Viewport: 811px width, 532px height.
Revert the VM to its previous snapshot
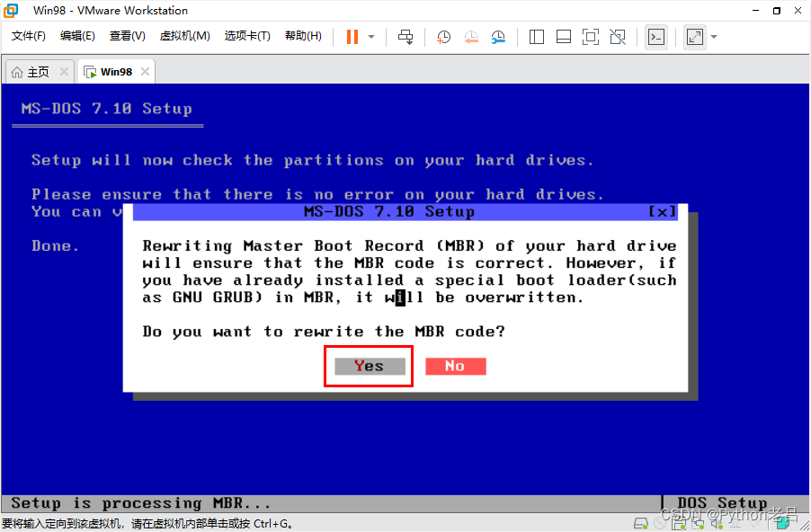click(x=470, y=37)
